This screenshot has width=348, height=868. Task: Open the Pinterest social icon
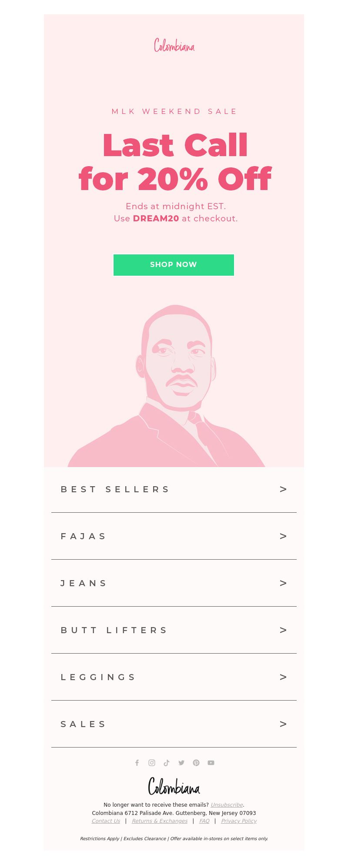click(196, 763)
